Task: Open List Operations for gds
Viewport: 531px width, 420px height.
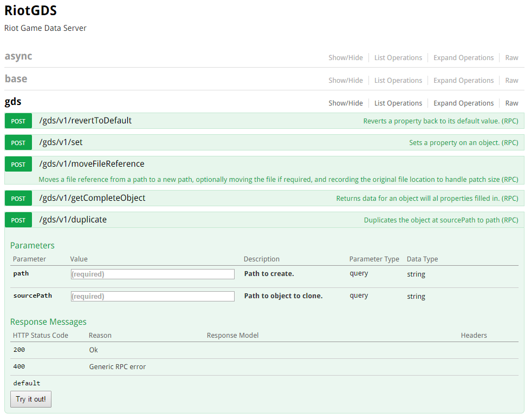Action: [398, 103]
